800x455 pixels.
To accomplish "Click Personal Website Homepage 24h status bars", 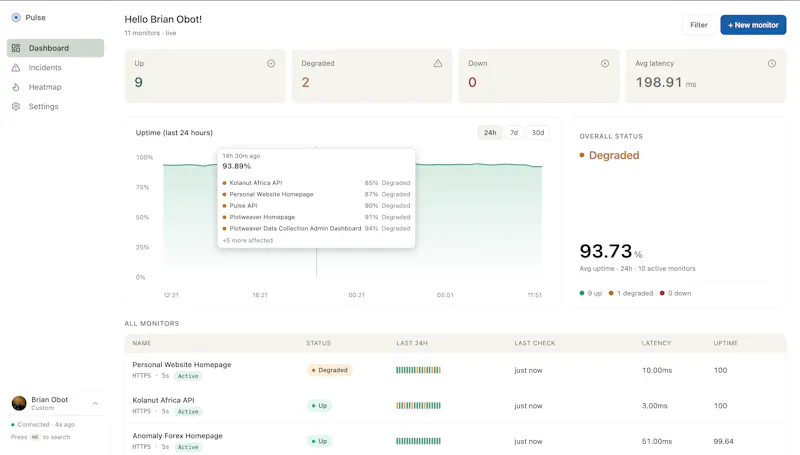I will click(418, 370).
